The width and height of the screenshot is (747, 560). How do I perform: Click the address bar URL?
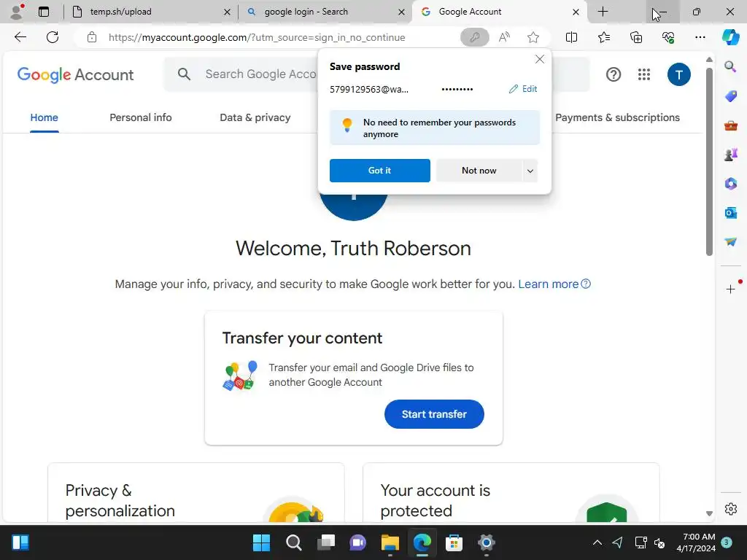pyautogui.click(x=257, y=37)
